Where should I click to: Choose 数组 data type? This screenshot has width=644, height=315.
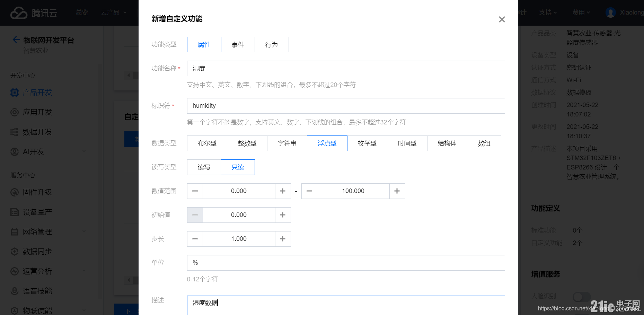click(x=484, y=143)
